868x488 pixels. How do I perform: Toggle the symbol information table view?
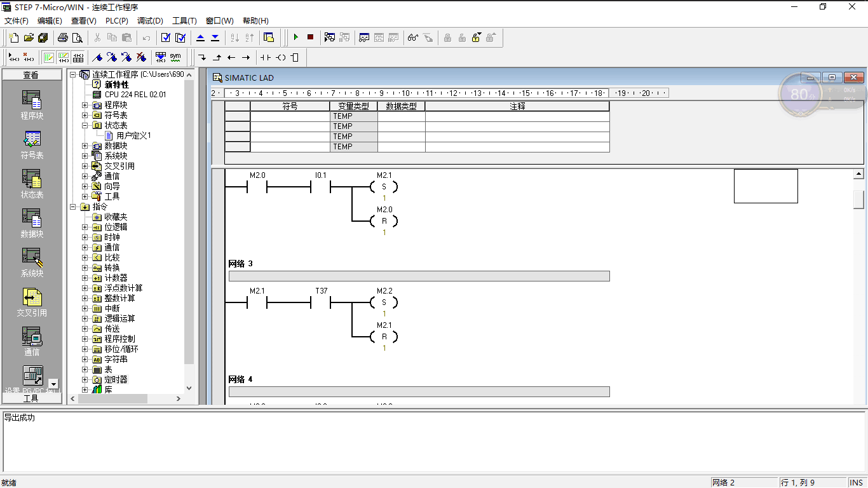[x=78, y=57]
